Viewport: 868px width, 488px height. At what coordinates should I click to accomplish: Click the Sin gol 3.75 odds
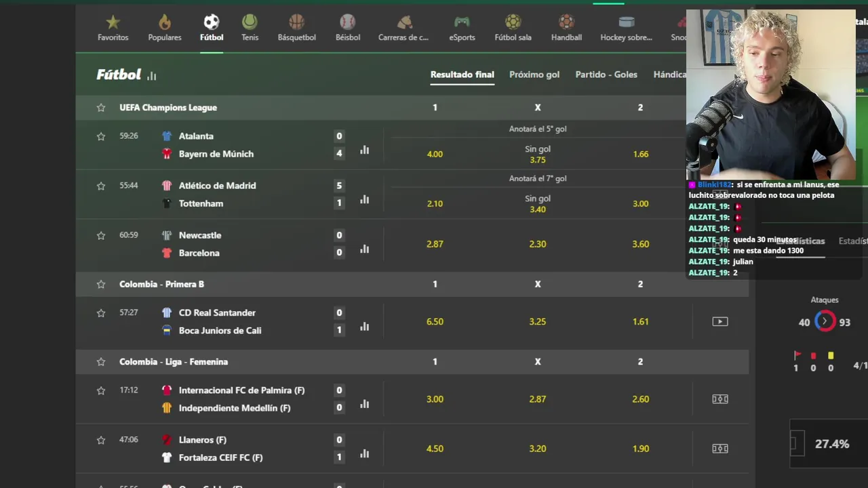tap(537, 155)
